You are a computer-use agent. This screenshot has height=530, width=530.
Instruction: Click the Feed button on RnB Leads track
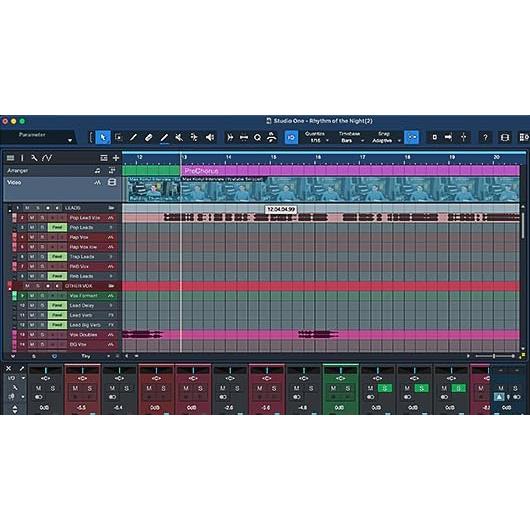pyautogui.click(x=57, y=276)
